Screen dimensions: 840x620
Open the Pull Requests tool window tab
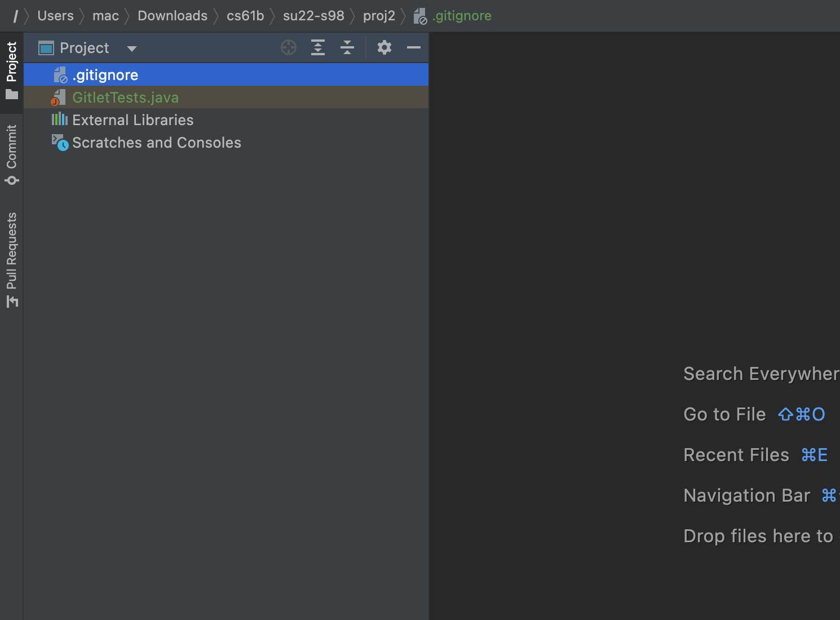pos(11,259)
